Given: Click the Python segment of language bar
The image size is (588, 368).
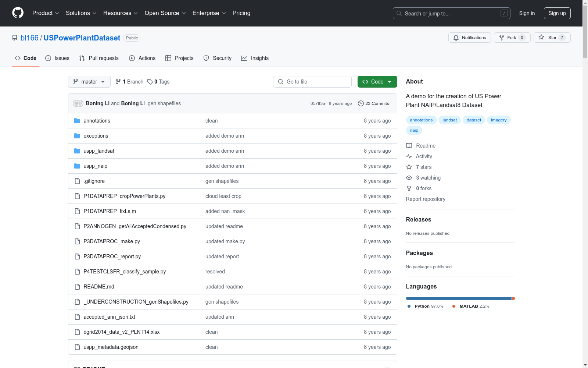Looking at the screenshot, I should point(459,298).
